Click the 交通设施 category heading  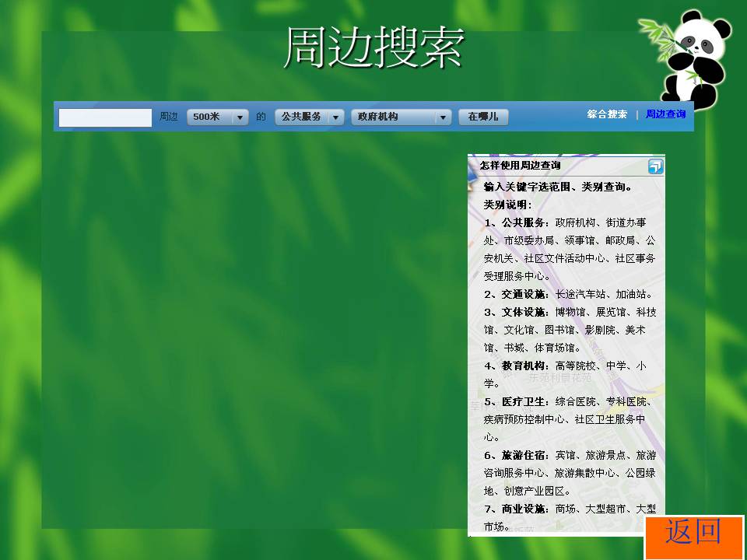tap(524, 294)
